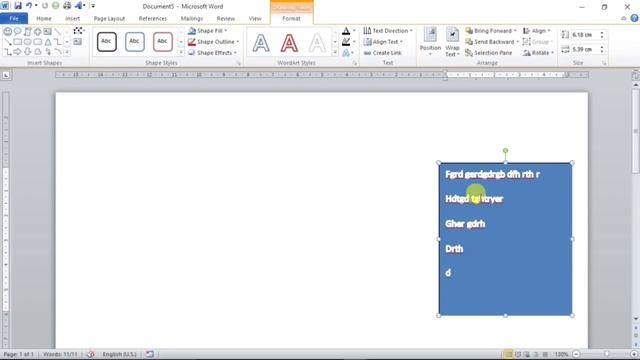Click the text 'Ghar gdrh' in shape
640x360 pixels.
tap(465, 224)
